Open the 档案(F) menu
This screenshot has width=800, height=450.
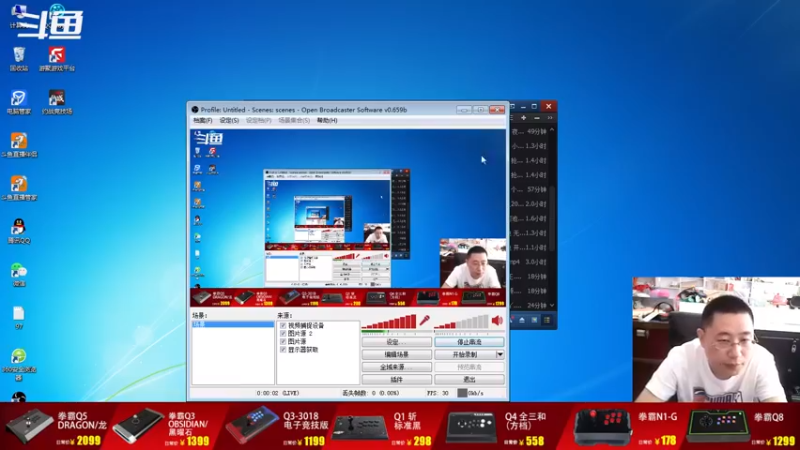click(x=203, y=120)
